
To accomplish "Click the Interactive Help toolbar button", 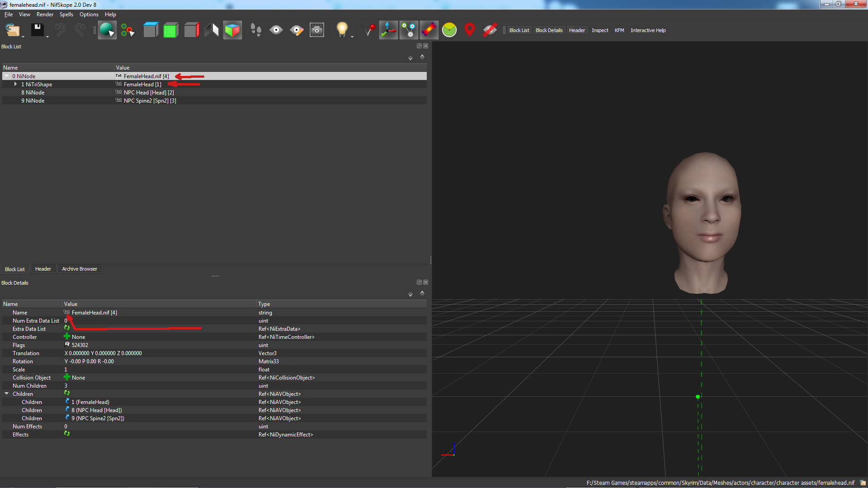I will point(648,30).
